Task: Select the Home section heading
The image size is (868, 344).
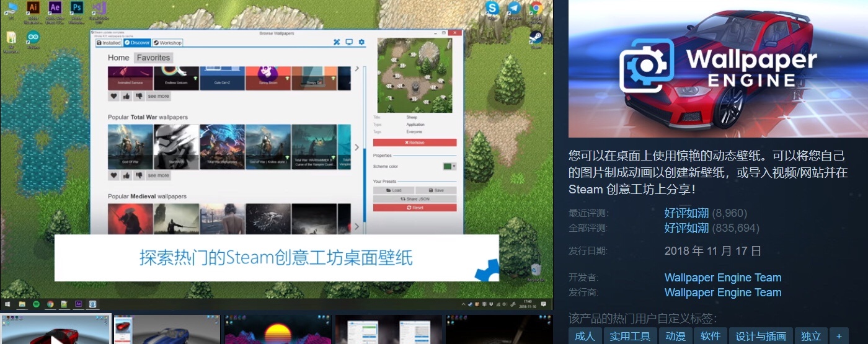Action: click(118, 58)
